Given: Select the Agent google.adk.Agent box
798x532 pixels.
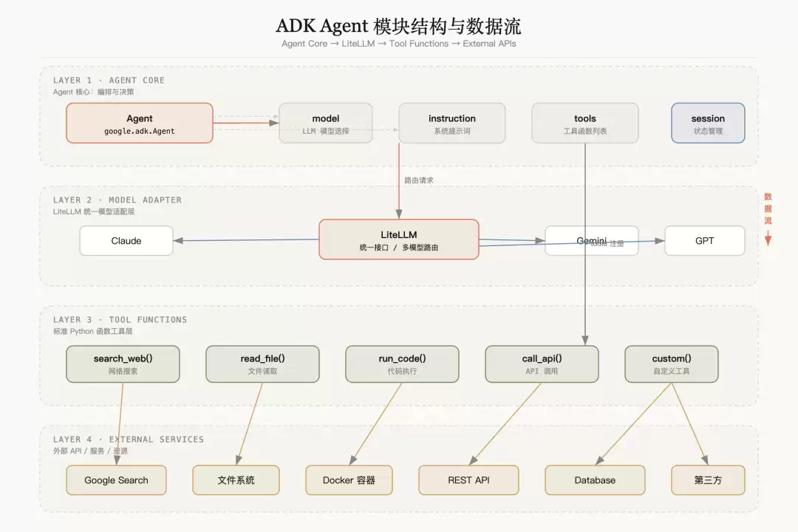Looking at the screenshot, I should [140, 123].
